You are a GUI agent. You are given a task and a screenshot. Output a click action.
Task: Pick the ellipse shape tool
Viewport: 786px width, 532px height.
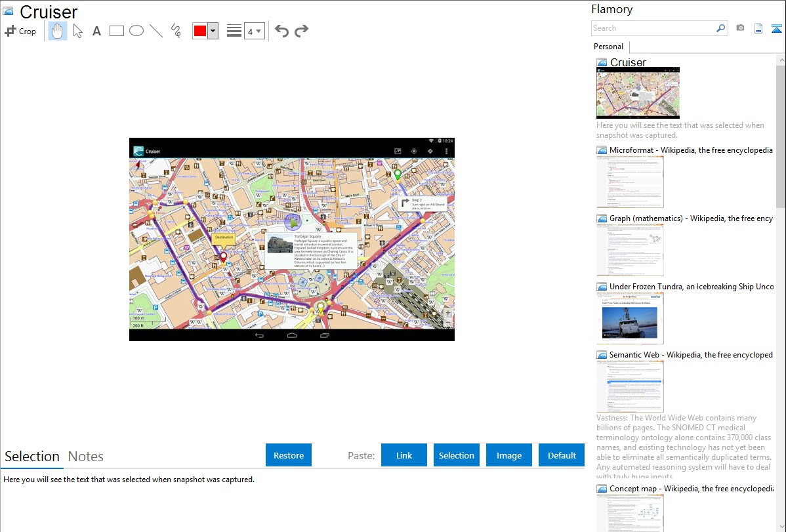[136, 31]
